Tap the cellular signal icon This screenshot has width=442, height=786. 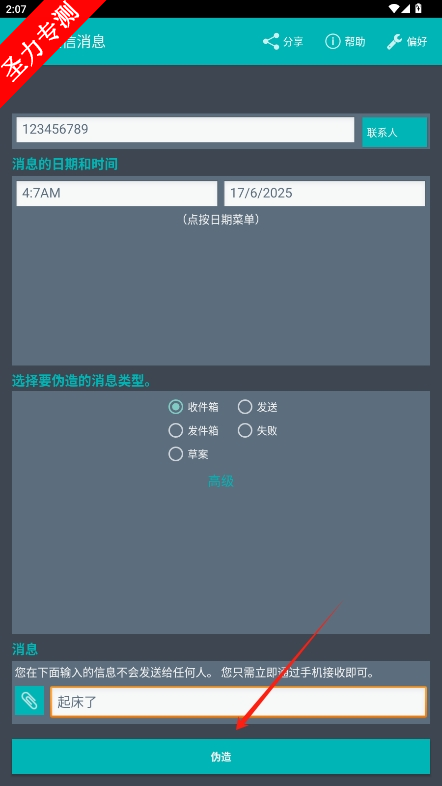pos(406,9)
